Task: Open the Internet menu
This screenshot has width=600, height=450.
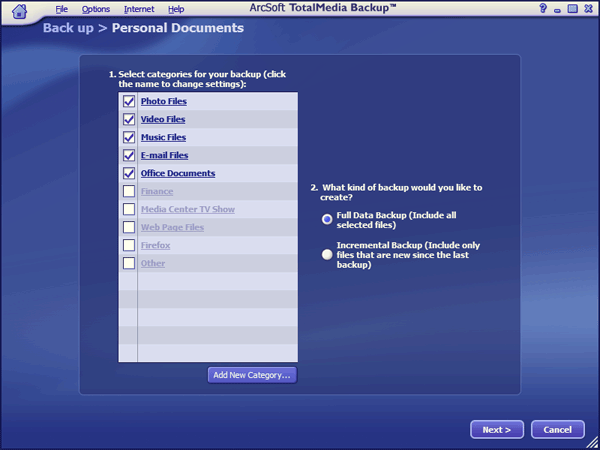Action: point(139,9)
